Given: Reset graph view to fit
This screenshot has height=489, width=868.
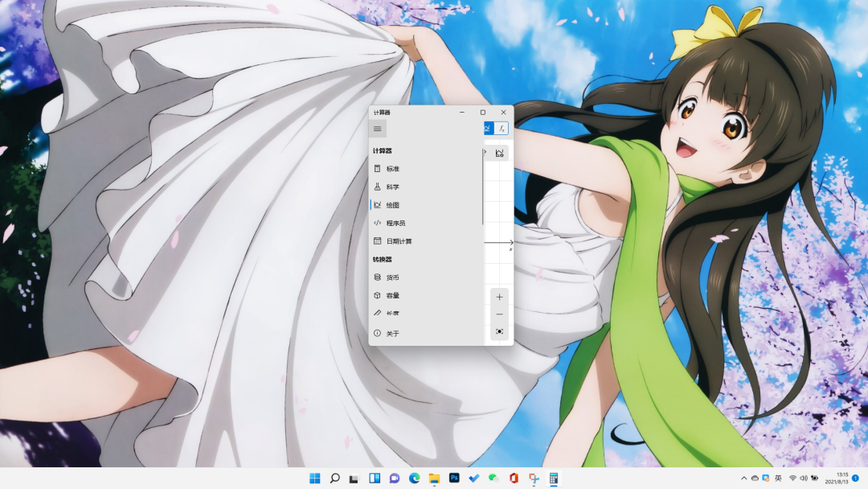Looking at the screenshot, I should point(499,331).
